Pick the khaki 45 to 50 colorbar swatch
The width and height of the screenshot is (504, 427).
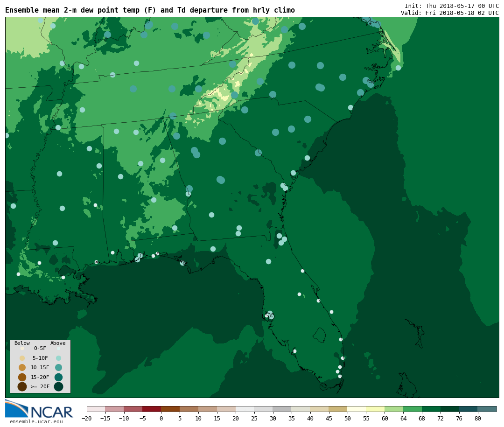coord(338,409)
